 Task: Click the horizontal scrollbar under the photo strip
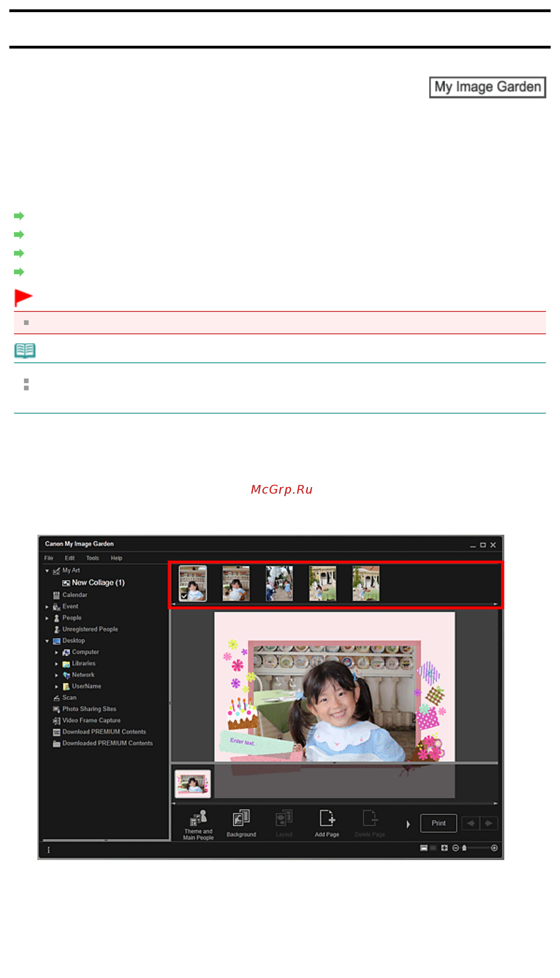pyautogui.click(x=335, y=604)
